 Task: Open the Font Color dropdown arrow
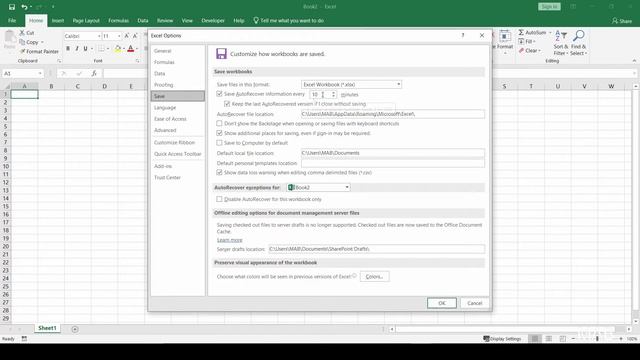pyautogui.click(x=137, y=49)
